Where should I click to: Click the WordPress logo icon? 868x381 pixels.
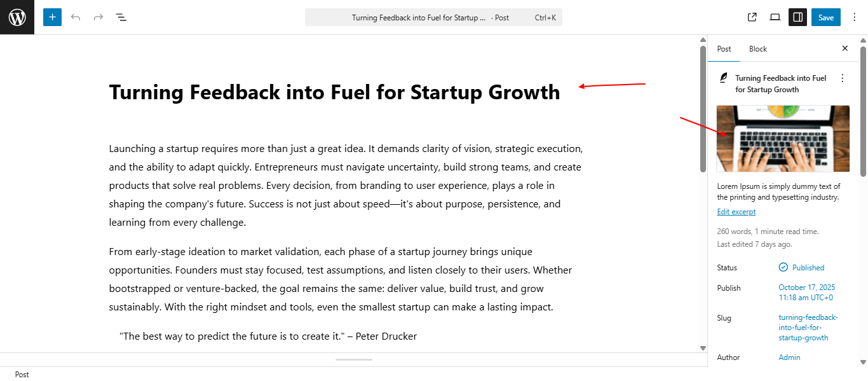coord(17,17)
